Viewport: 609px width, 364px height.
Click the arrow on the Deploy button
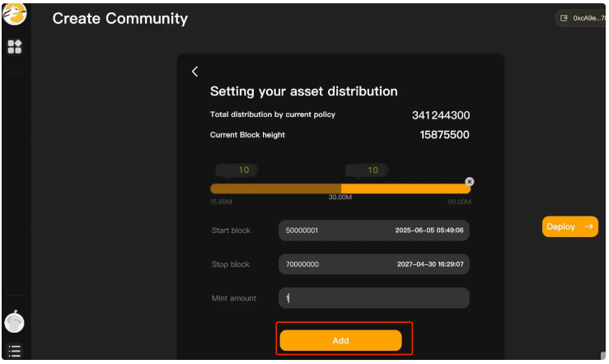[x=588, y=226]
